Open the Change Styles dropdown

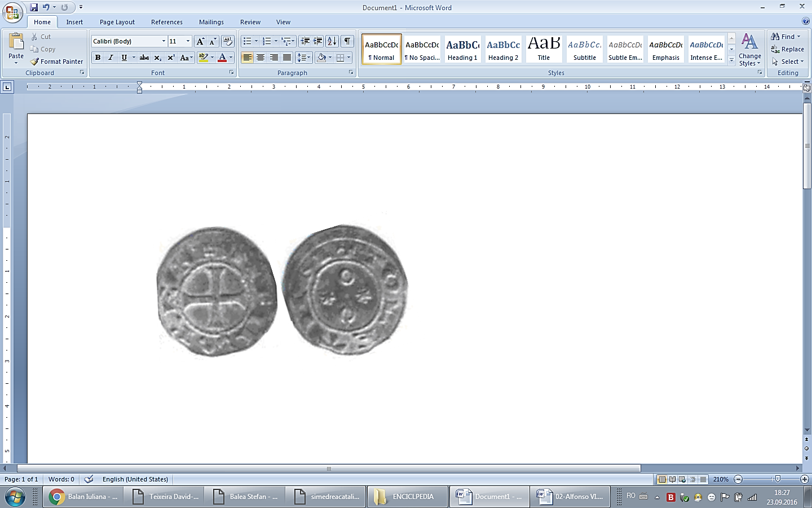[749, 50]
